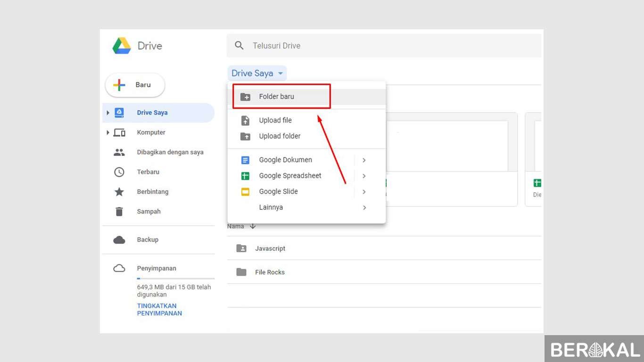The width and height of the screenshot is (644, 362).
Task: Open the Drive Saya dropdown header
Action: 257,74
